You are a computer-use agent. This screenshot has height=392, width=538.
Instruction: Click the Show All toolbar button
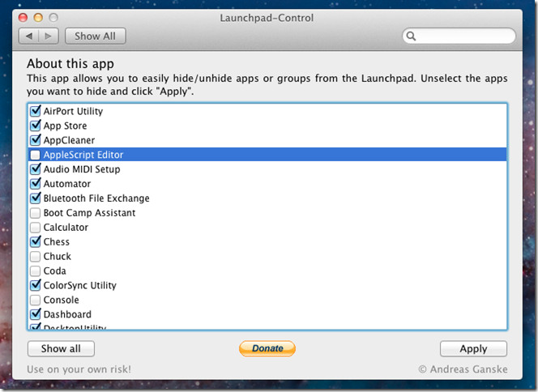[x=96, y=36]
